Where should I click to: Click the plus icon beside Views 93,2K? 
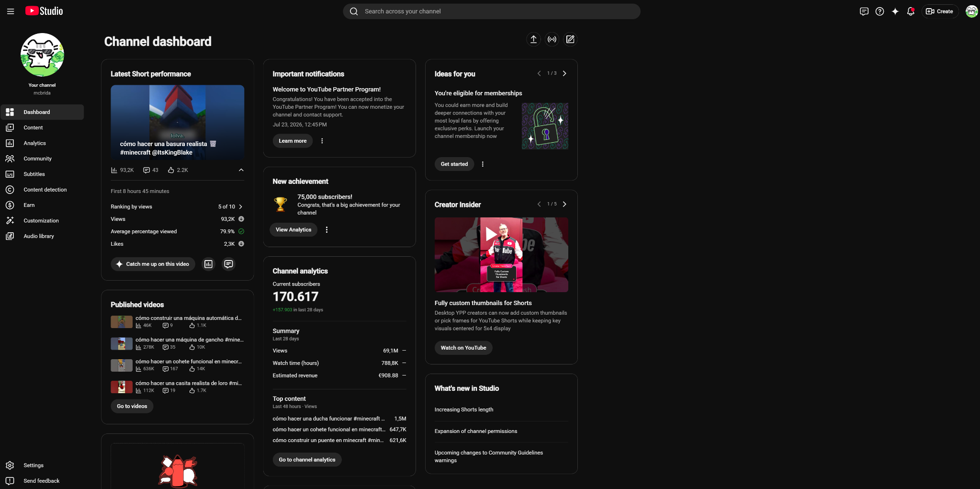[x=241, y=219]
